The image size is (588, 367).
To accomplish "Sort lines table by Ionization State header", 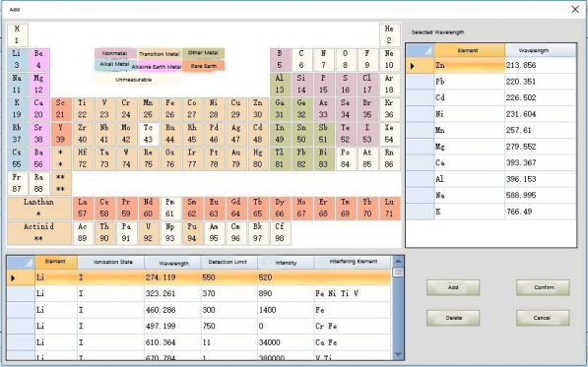I will 111,262.
